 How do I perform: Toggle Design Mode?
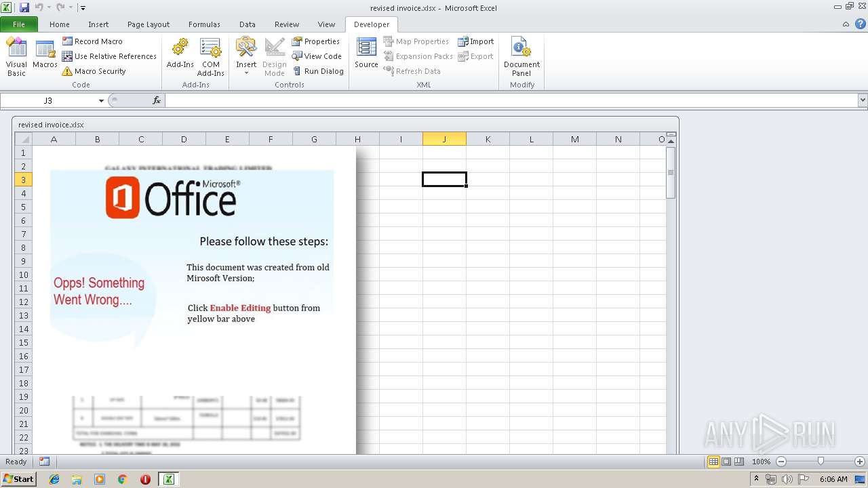275,57
